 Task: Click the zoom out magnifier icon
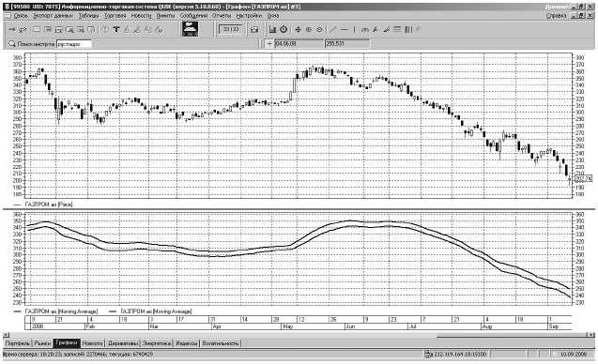coord(319,29)
